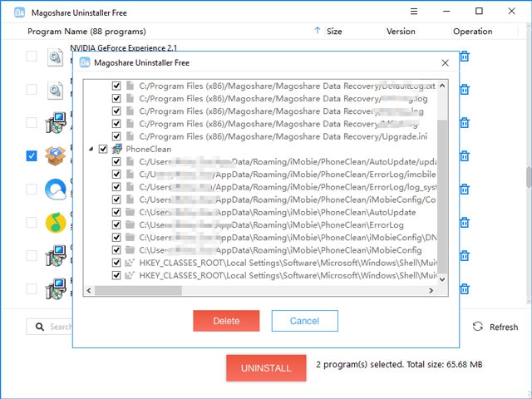The image size is (532, 399).
Task: Sort by Version column header
Action: click(401, 32)
